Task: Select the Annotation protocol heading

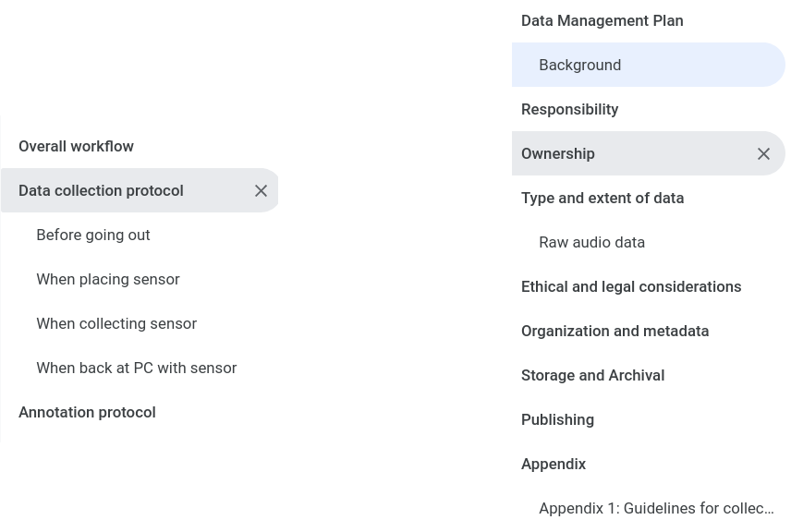Action: coord(87,412)
